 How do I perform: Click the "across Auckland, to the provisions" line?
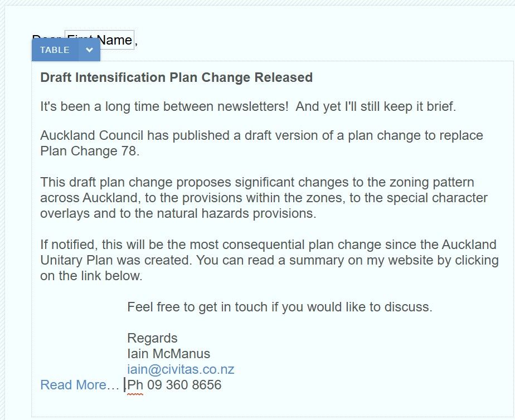(x=264, y=198)
